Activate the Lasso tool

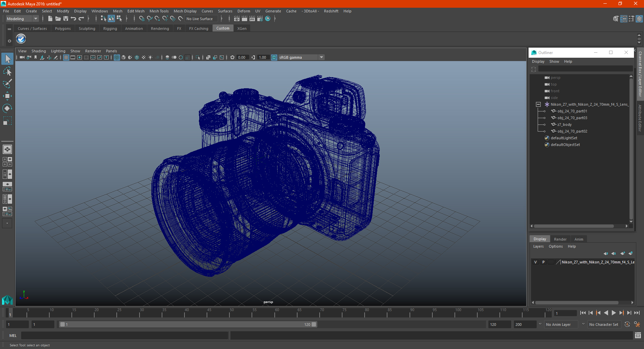click(x=7, y=71)
